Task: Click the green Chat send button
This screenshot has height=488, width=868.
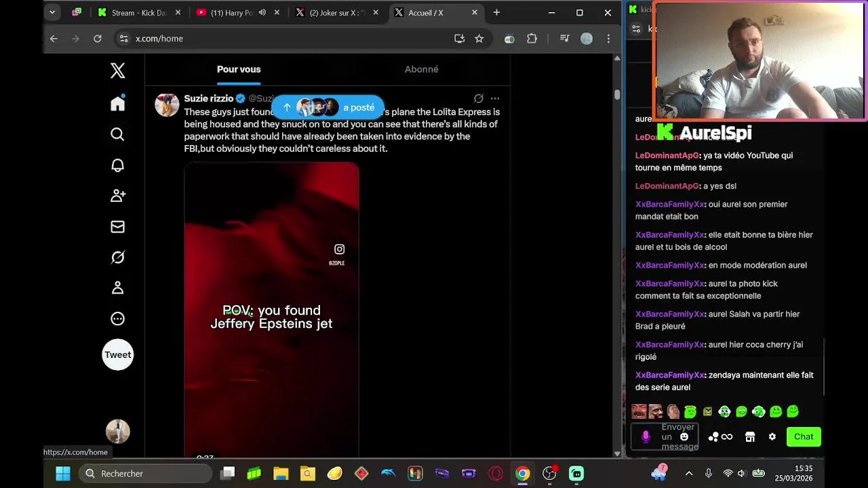Action: [x=804, y=437]
